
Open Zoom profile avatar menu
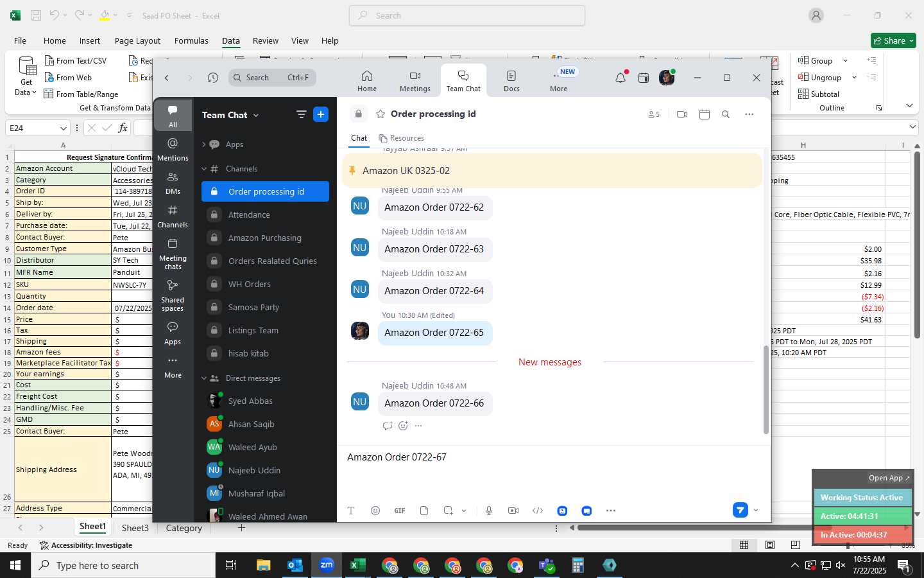pyautogui.click(x=667, y=78)
